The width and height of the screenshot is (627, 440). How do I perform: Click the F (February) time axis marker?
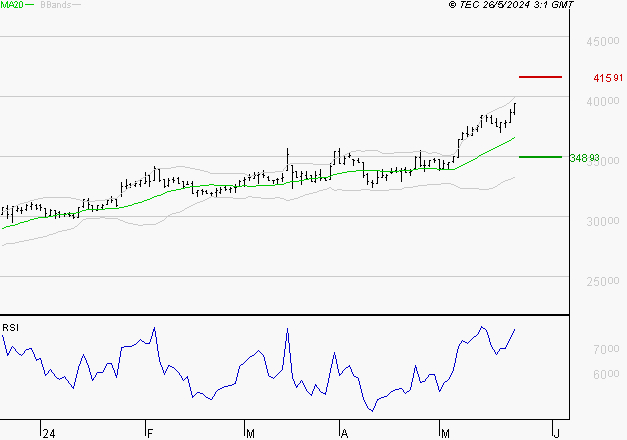click(x=150, y=434)
